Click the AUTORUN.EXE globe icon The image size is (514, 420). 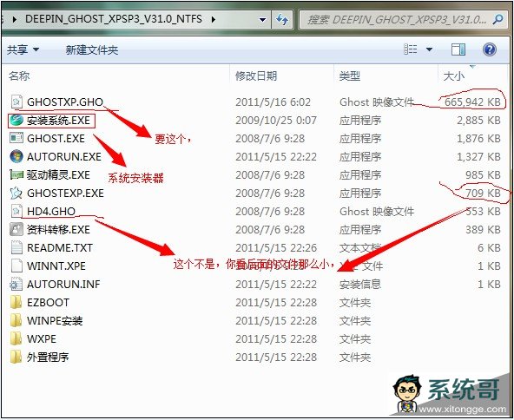[16, 156]
